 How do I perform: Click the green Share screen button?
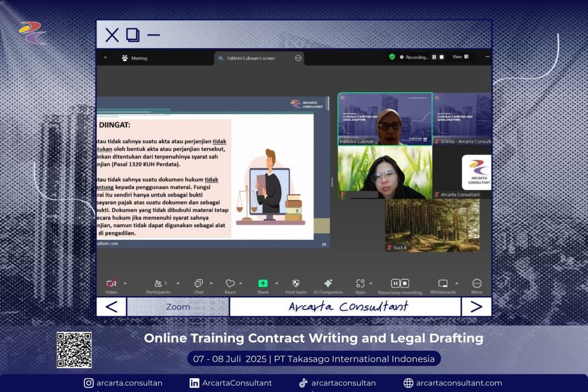point(262,284)
